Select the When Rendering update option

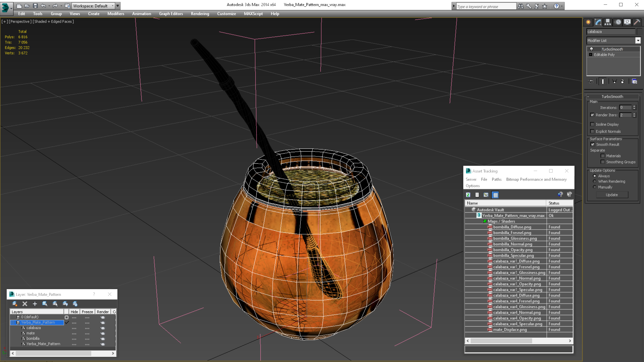[595, 181]
